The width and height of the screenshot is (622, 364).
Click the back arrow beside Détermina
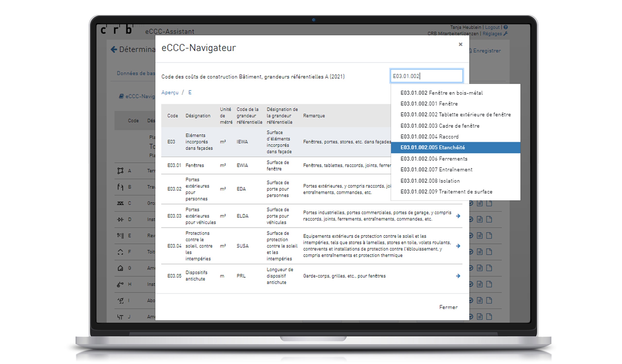point(114,50)
